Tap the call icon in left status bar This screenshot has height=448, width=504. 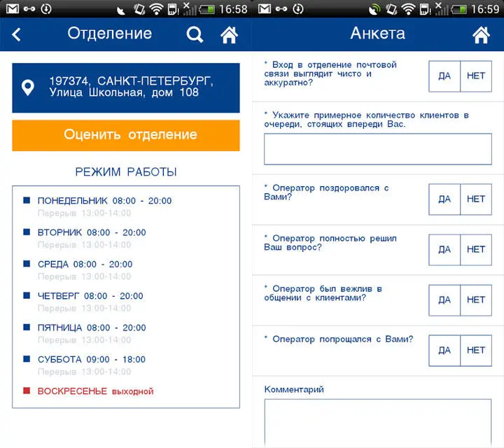point(122,10)
